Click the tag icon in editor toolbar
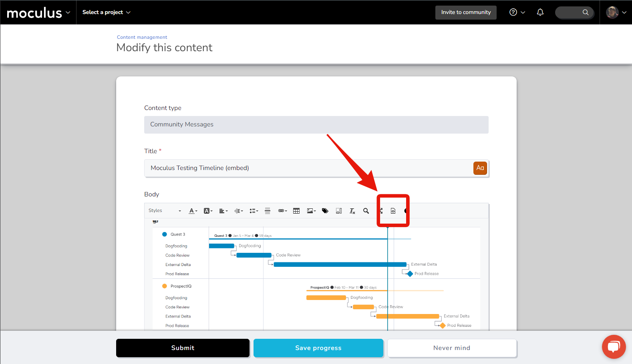 (x=325, y=211)
